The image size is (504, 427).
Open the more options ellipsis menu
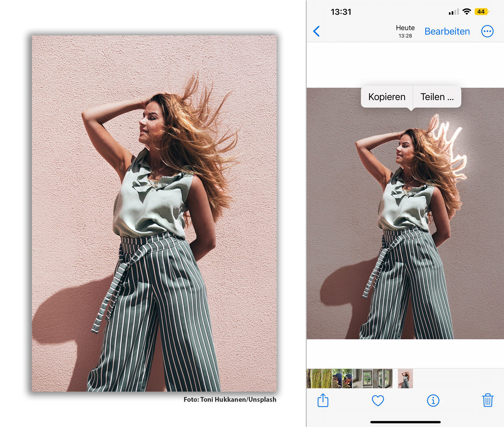[487, 31]
